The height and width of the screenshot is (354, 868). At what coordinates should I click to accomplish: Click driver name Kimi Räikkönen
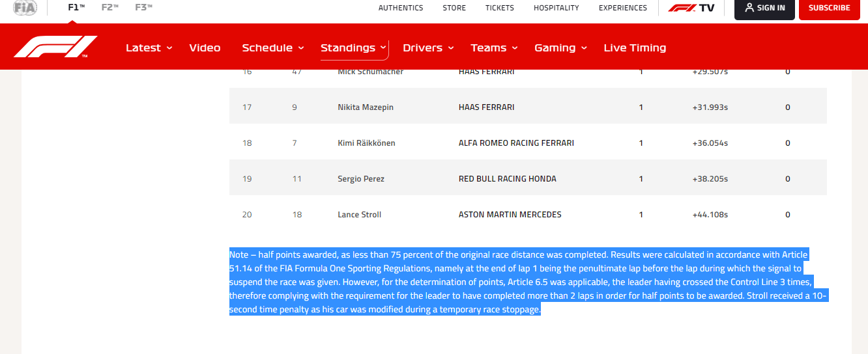[366, 143]
